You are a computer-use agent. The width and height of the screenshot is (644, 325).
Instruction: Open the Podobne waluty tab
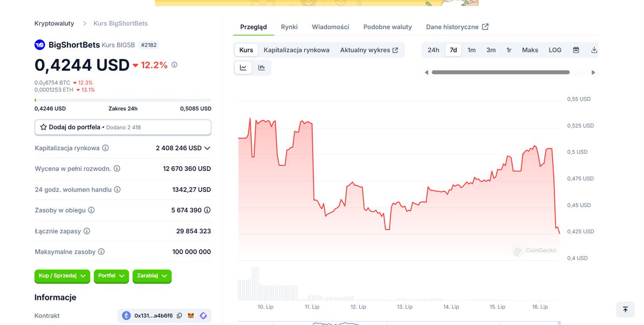pyautogui.click(x=387, y=27)
